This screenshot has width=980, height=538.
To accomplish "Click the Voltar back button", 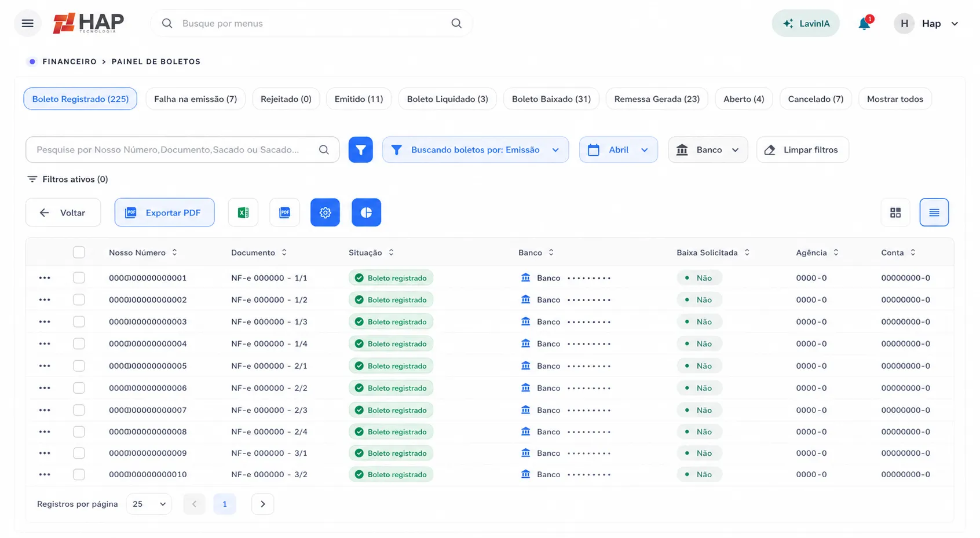I will 63,213.
